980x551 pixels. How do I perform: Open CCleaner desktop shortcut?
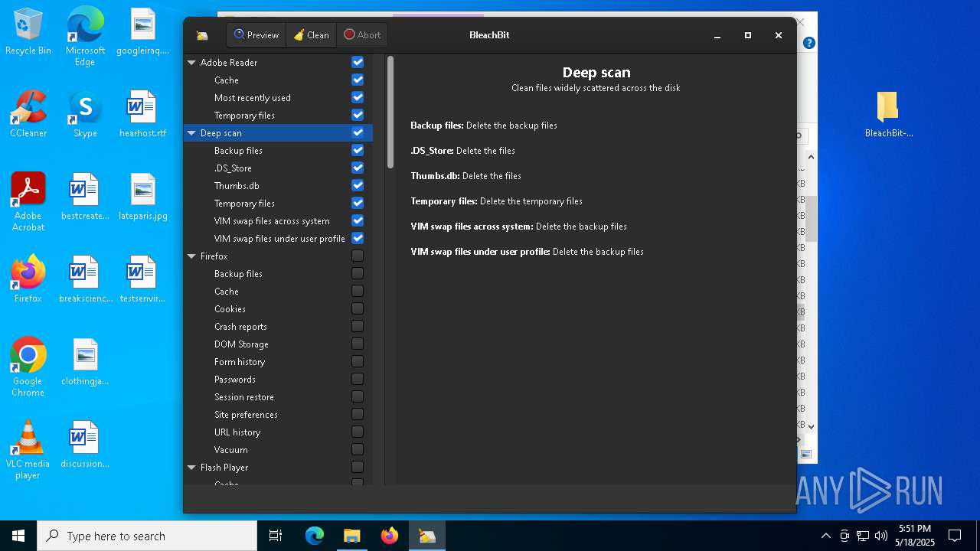[28, 114]
